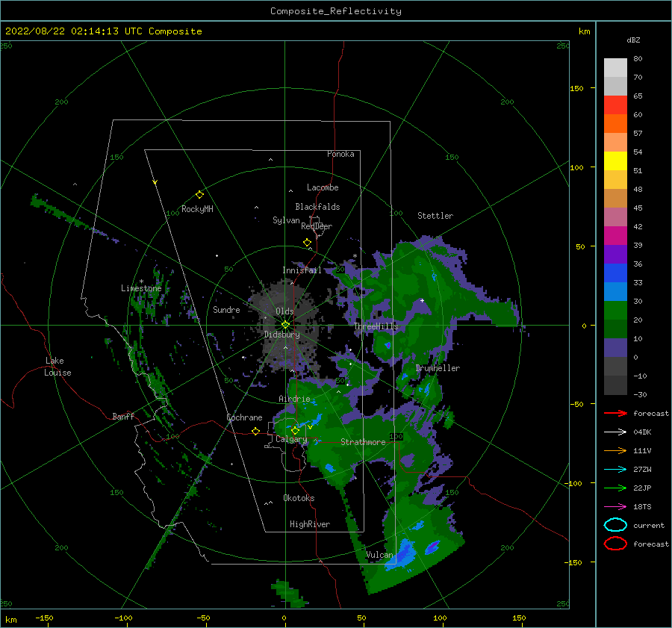The width and height of the screenshot is (672, 628).
Task: Click the yellow diamond marker beside RockyMH
Action: tap(199, 195)
